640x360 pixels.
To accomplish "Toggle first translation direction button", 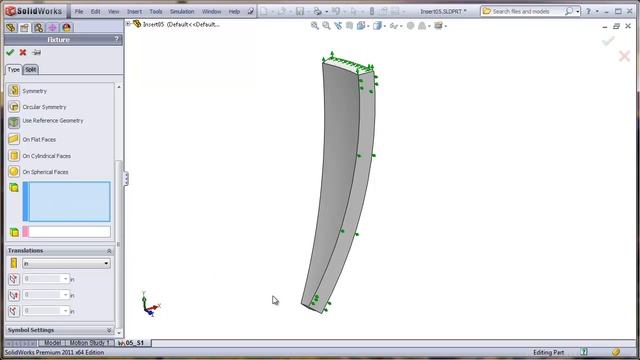I will pos(13,279).
